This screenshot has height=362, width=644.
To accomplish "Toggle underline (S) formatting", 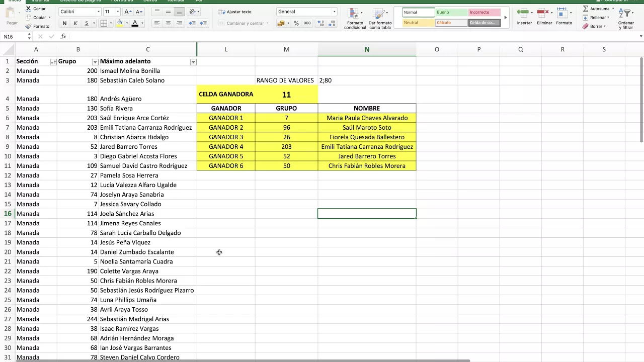I will pos(87,23).
